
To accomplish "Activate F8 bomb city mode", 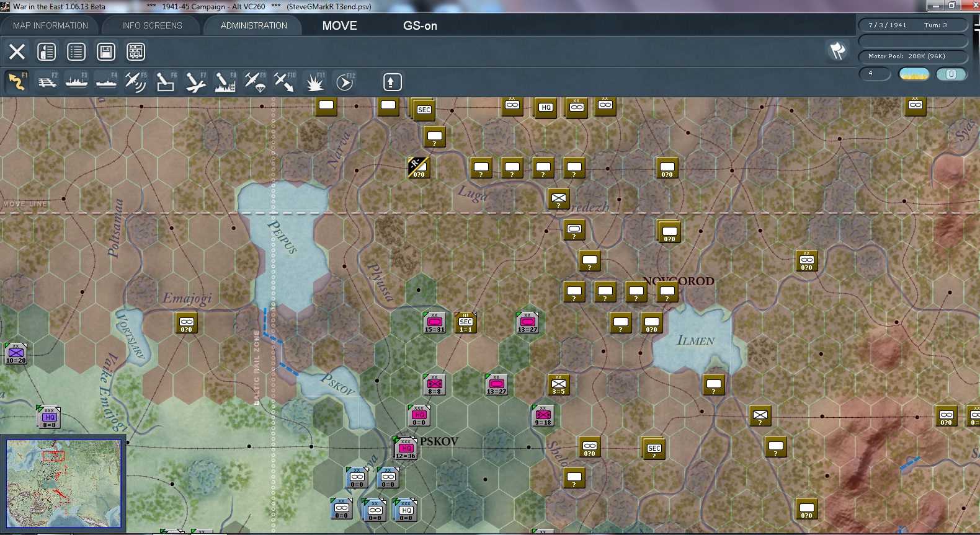I will tap(225, 82).
